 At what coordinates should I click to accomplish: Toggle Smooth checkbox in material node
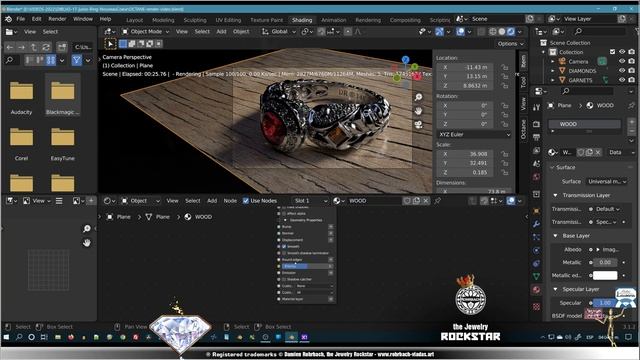point(284,247)
